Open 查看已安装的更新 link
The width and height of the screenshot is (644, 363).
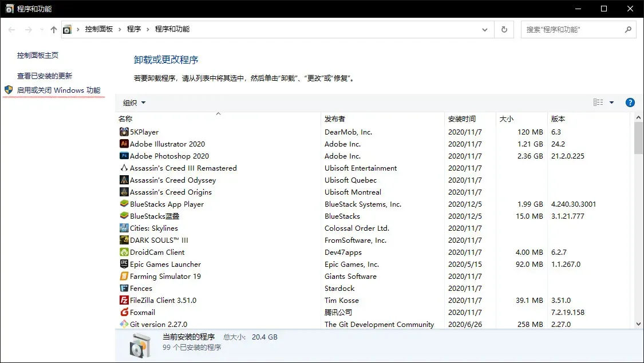[44, 76]
